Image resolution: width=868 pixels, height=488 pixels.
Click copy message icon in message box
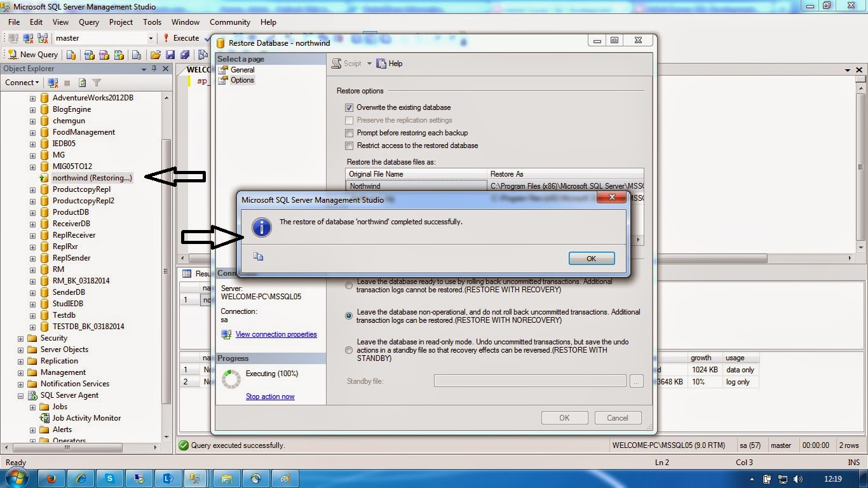(x=258, y=257)
